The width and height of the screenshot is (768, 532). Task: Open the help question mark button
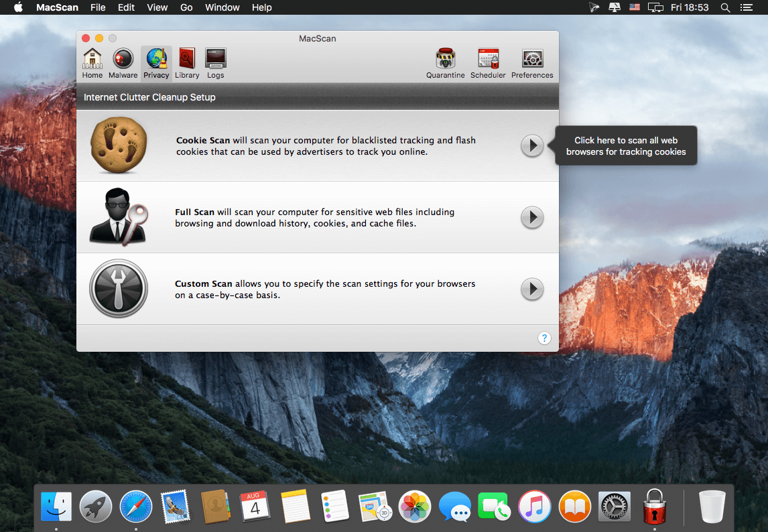(x=544, y=338)
